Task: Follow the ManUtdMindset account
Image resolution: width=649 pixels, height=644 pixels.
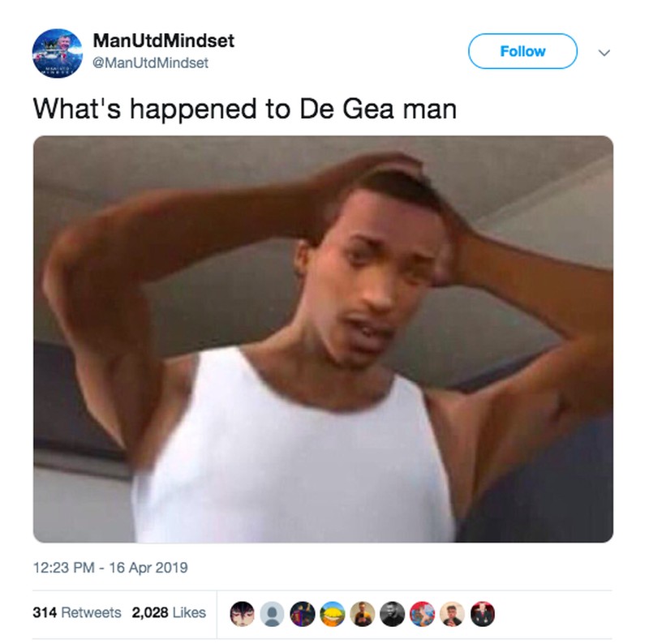Action: (522, 51)
